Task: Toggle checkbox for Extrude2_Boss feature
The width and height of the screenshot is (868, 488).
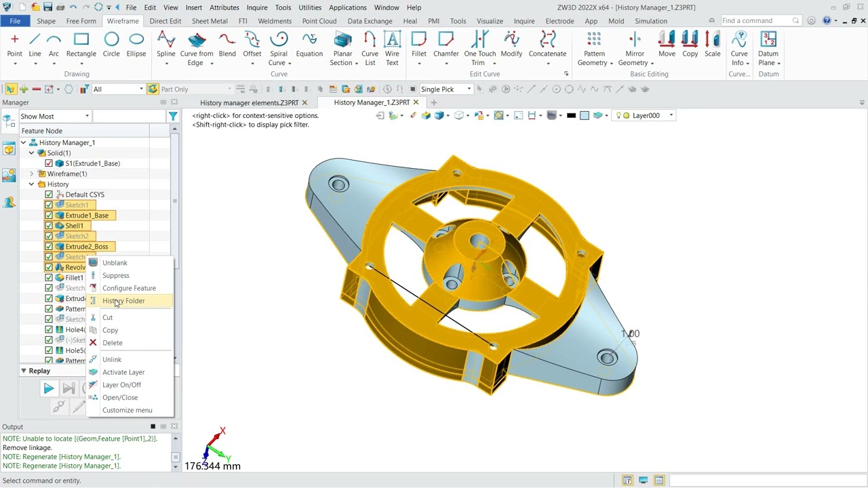Action: pos(49,247)
